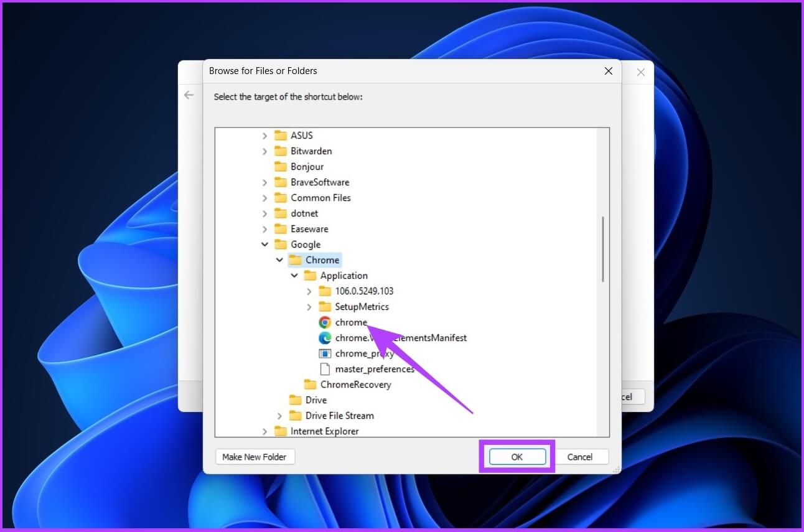Select the chrome application entry text
Viewport: 804px width, 532px height.
351,322
